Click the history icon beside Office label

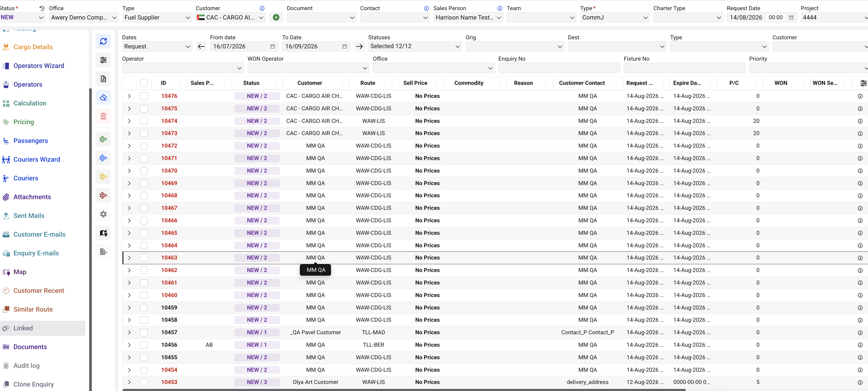(x=42, y=8)
